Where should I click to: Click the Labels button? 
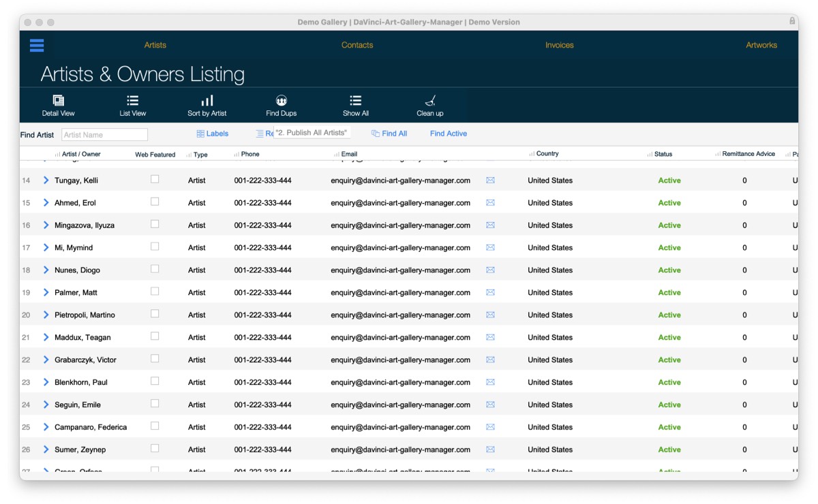tap(213, 134)
